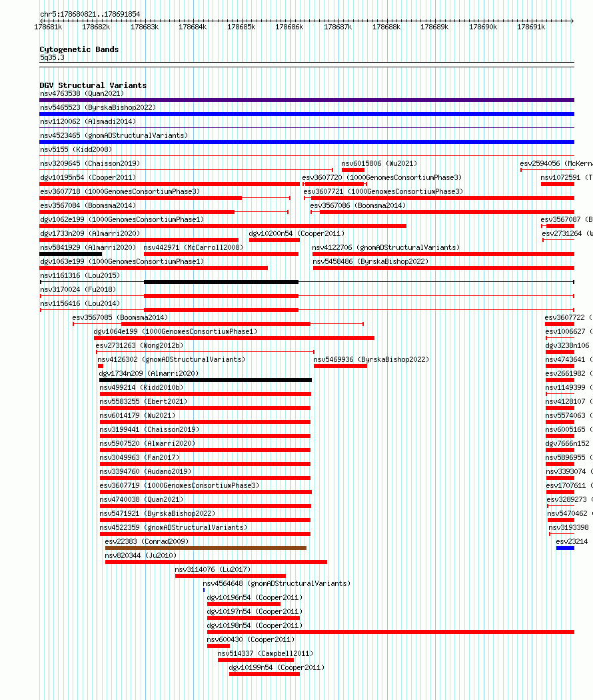This screenshot has height=700, width=593.
Task: Click nsv4126302 (gnomADStructuralVariants) label
Action: pos(171,359)
